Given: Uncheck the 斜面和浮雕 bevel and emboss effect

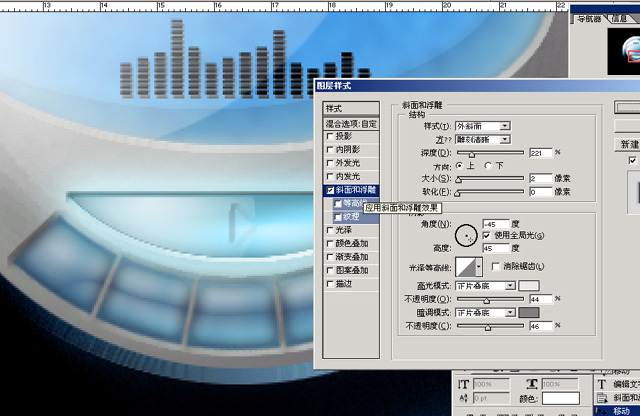Looking at the screenshot, I should coord(330,190).
